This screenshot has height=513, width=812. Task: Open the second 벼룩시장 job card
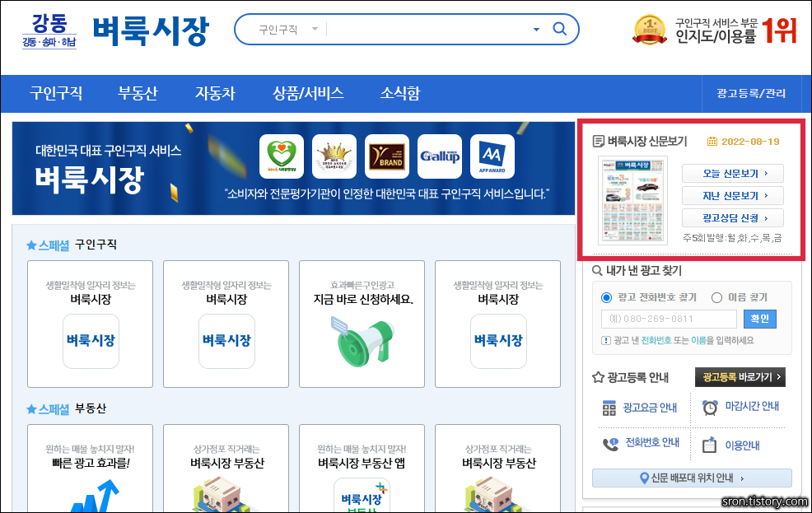tap(226, 324)
